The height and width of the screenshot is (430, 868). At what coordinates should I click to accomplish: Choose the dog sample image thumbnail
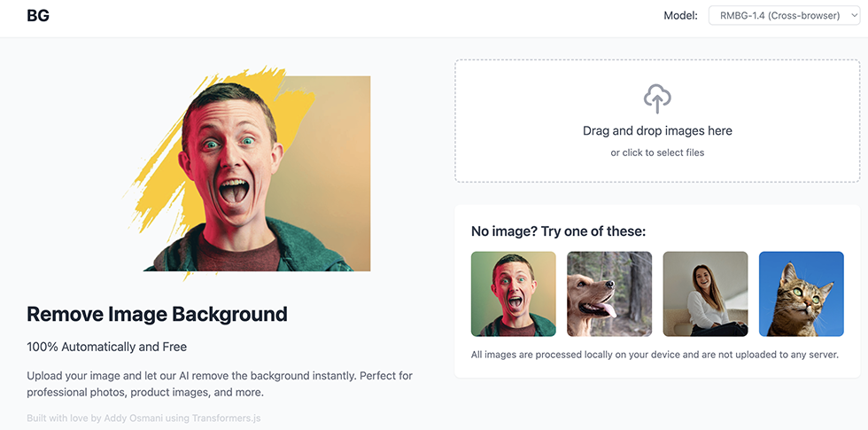coord(609,293)
